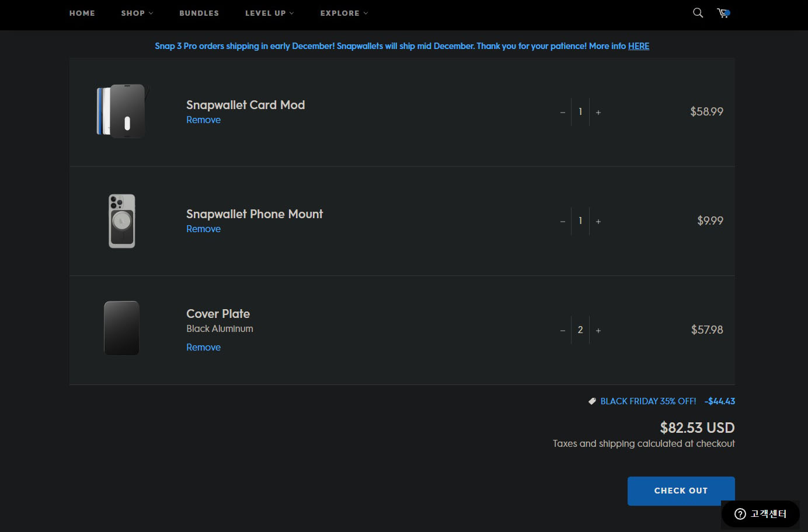This screenshot has width=808, height=532.
Task: Click the -$44.43 discount amount
Action: tap(719, 401)
